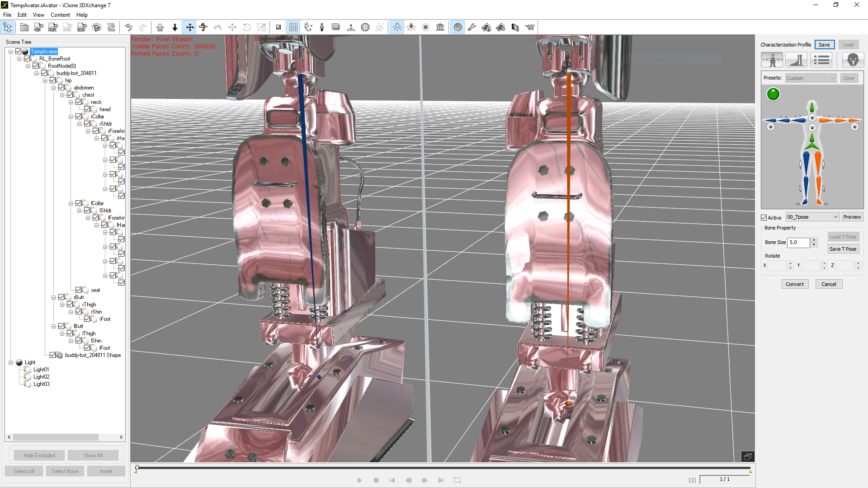Toggle the seat node checkbox

(x=79, y=290)
